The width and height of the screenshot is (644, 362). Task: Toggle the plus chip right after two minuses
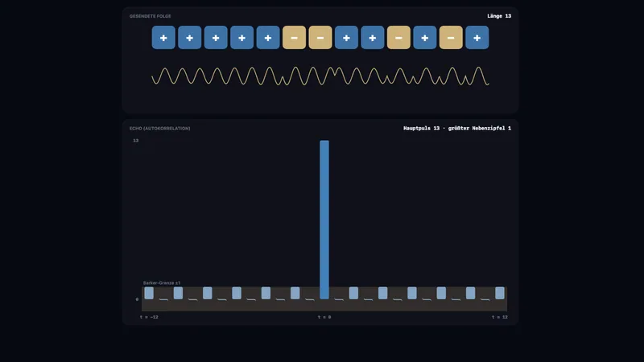346,37
